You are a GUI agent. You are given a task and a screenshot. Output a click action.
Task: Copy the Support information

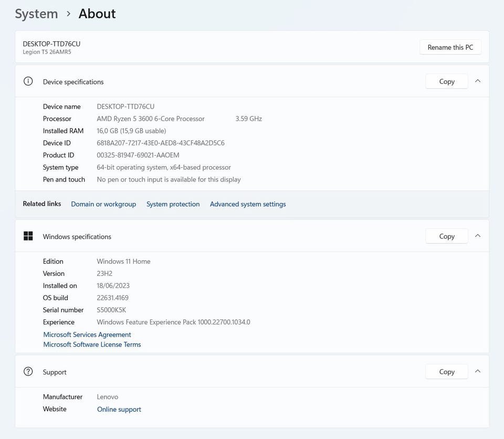[446, 371]
